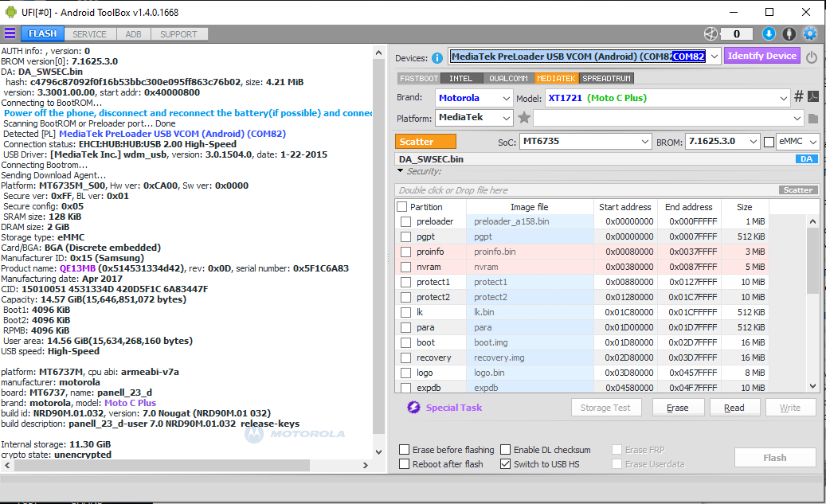Toggle the checkbox beside eMMC dropdown
Viewport: 826px width, 504px height.
tap(769, 142)
